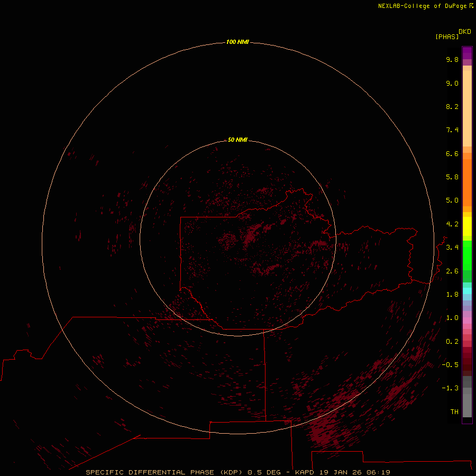Image resolution: width=476 pixels, height=476 pixels.
Task: Click the 06:19 timestamp in caption
Action: 378,472
